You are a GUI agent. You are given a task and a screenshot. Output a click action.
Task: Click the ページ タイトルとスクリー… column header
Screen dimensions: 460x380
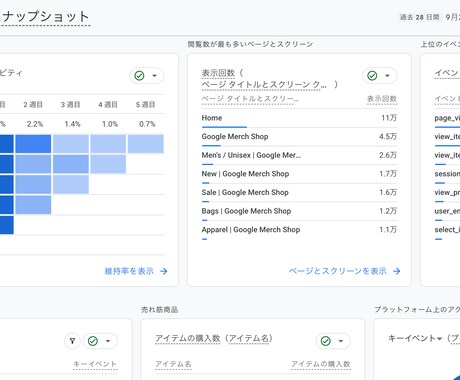(x=250, y=99)
